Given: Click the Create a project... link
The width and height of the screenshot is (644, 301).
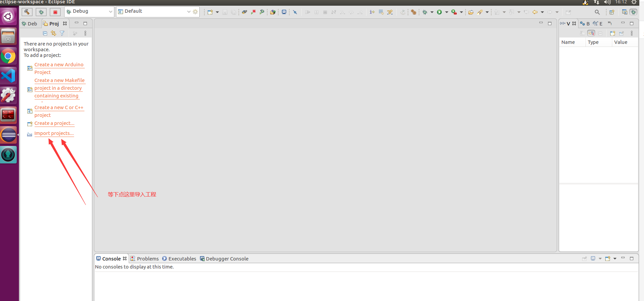Looking at the screenshot, I should pyautogui.click(x=55, y=123).
